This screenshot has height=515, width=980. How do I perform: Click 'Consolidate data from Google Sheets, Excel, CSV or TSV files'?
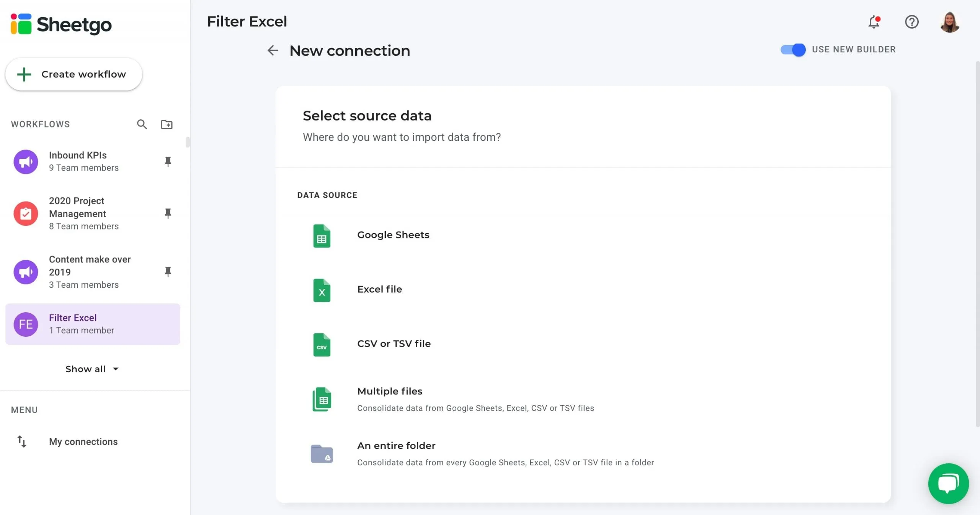tap(475, 408)
